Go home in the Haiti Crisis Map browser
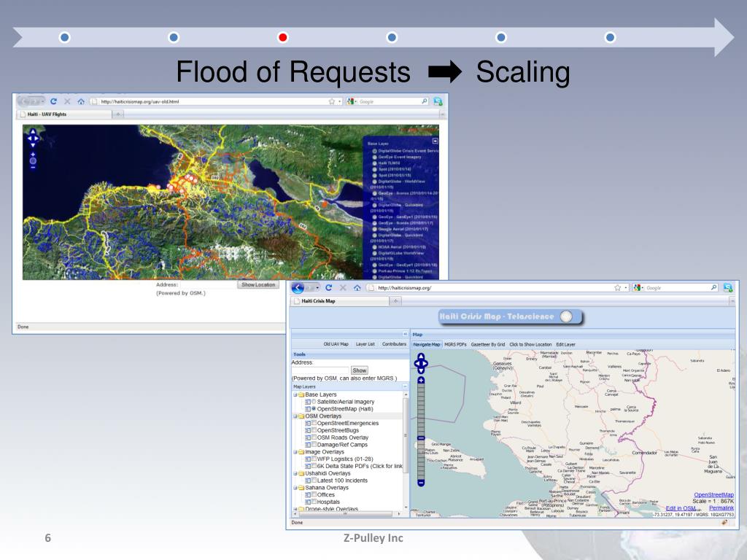 coord(357,287)
